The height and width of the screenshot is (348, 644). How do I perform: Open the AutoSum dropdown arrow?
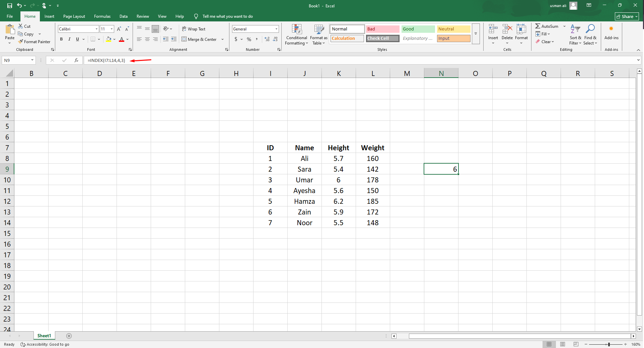pyautogui.click(x=564, y=26)
